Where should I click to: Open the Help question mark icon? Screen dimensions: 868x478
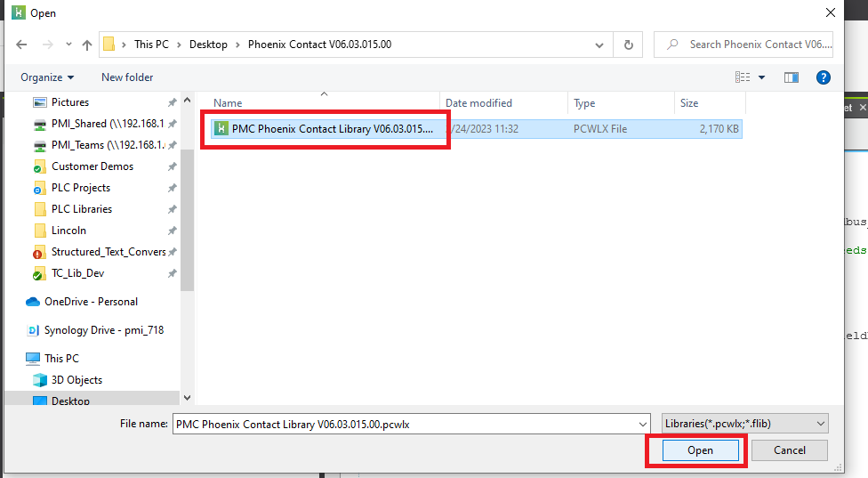[x=824, y=77]
